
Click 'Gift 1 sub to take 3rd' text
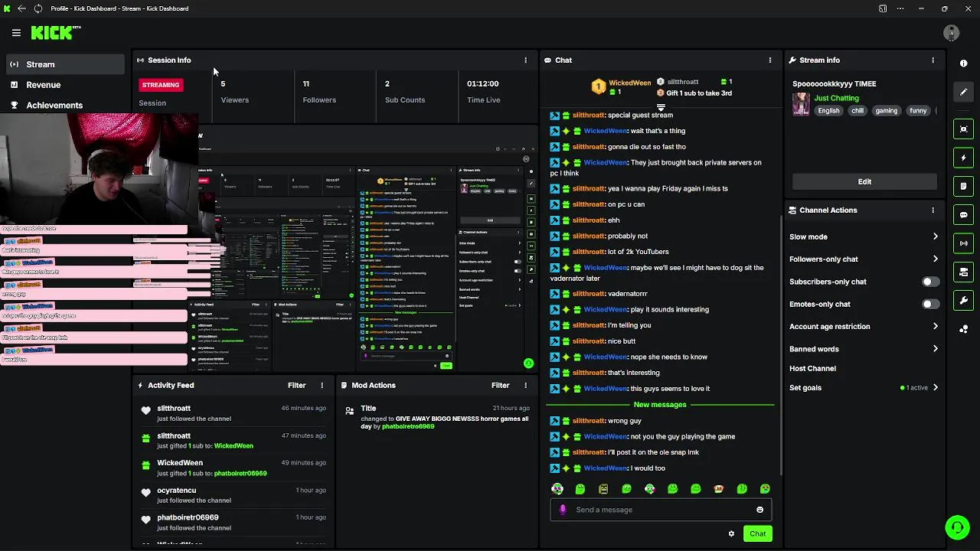(x=699, y=93)
